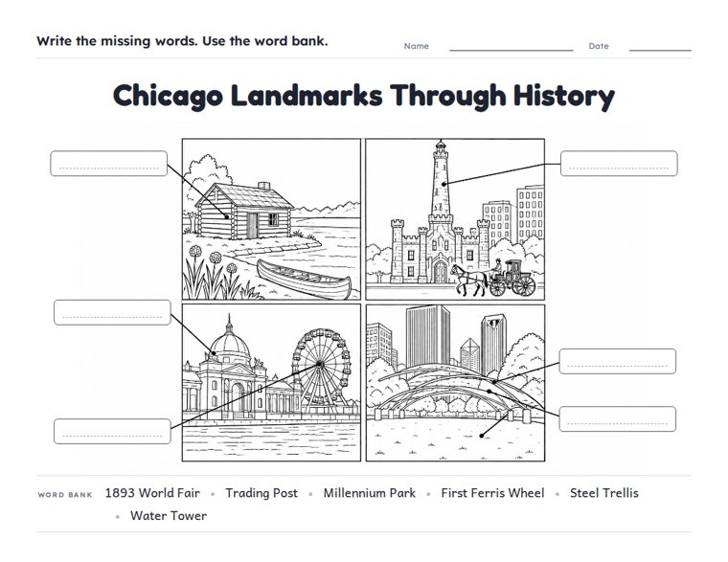Select the water tower with carriage picture
The image size is (728, 562).
coord(455,219)
